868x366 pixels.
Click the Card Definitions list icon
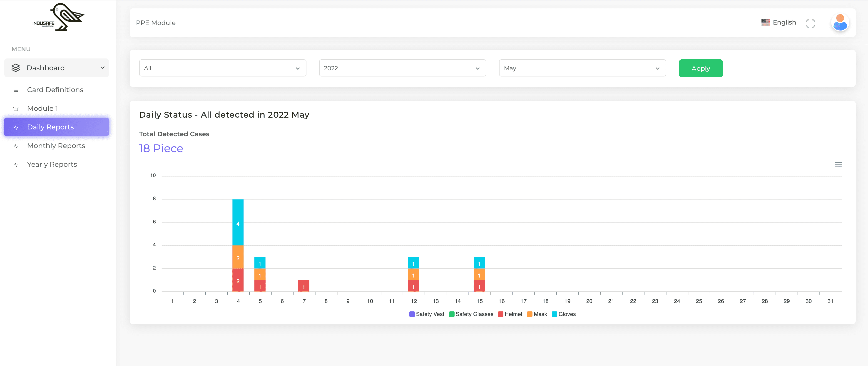[16, 90]
